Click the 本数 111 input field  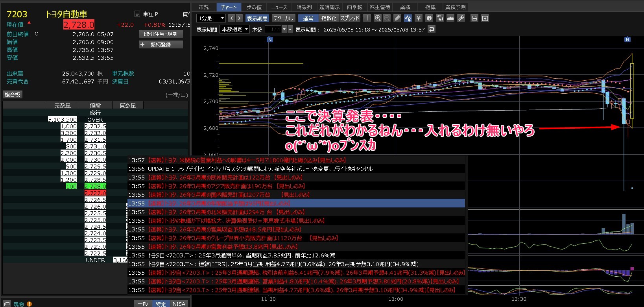click(x=273, y=29)
